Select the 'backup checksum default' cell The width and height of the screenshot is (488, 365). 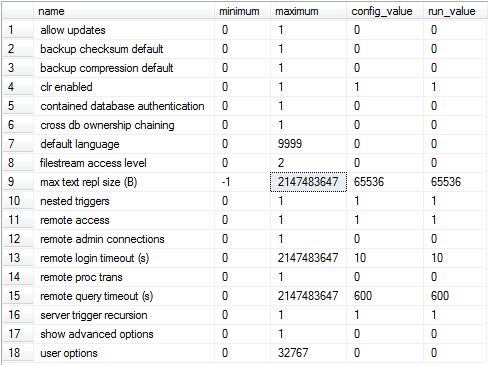(124, 49)
